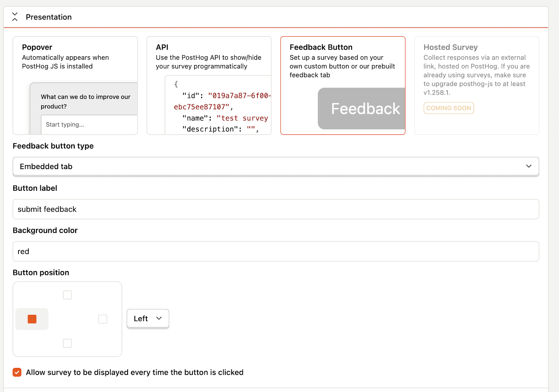
Task: Collapse the Presentation section chevron icon
Action: point(15,17)
